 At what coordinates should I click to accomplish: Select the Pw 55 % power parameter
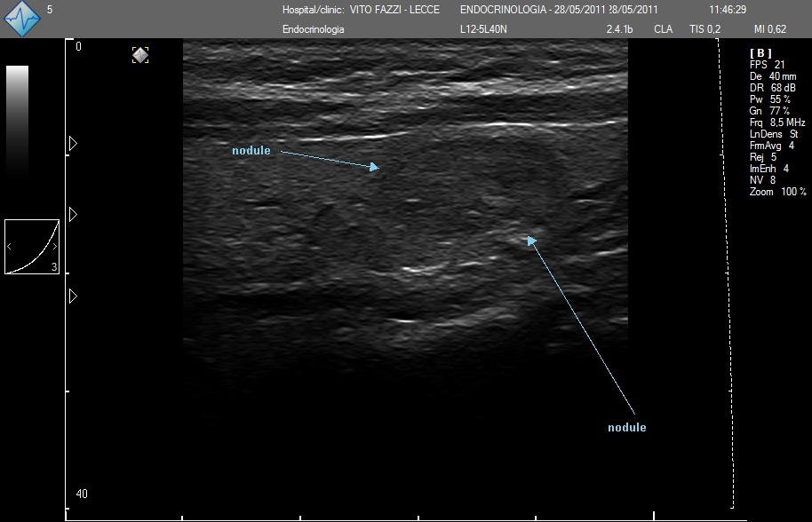(769, 99)
